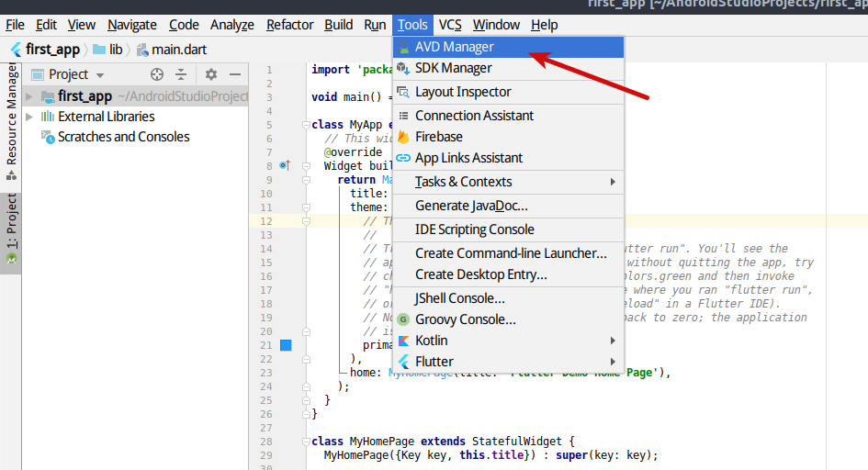Screen dimensions: 868x470
Task: Hide the Project panel with the minus icon
Action: coord(235,74)
